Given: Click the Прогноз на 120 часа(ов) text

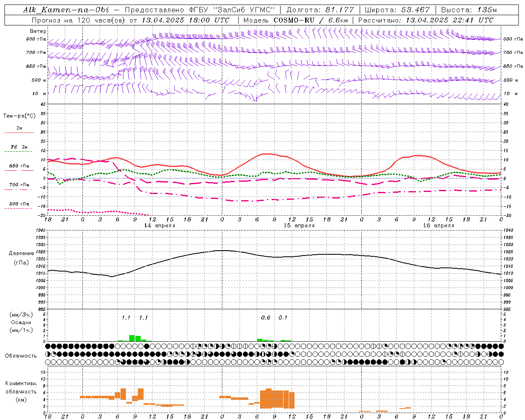Looking at the screenshot, I should coord(79,20).
